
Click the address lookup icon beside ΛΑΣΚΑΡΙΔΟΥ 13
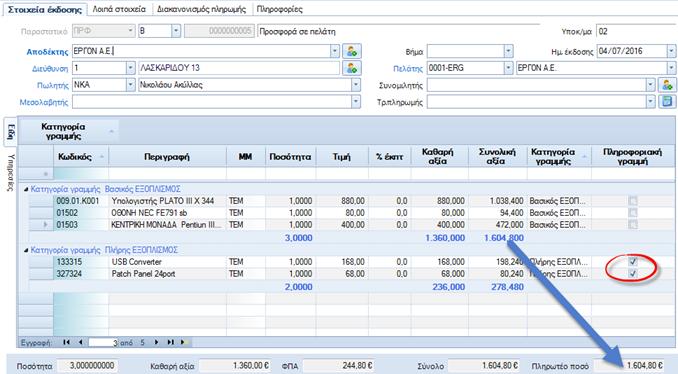352,68
